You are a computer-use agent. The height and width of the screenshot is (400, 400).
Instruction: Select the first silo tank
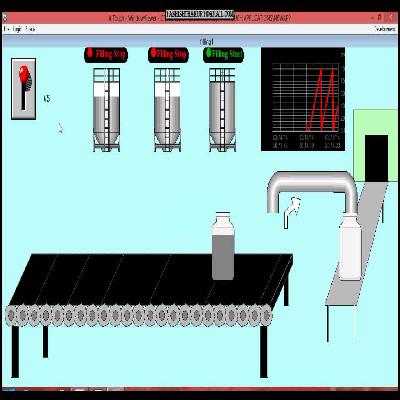click(x=106, y=110)
